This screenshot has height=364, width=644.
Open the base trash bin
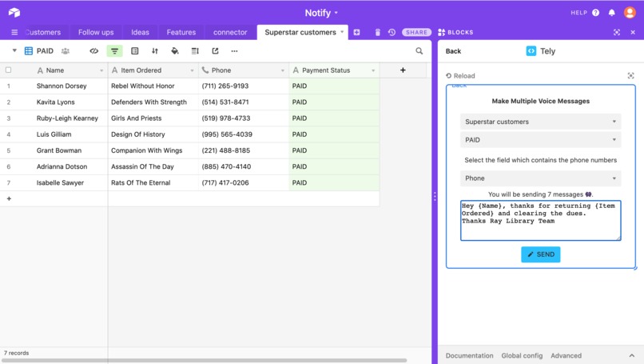pyautogui.click(x=377, y=32)
